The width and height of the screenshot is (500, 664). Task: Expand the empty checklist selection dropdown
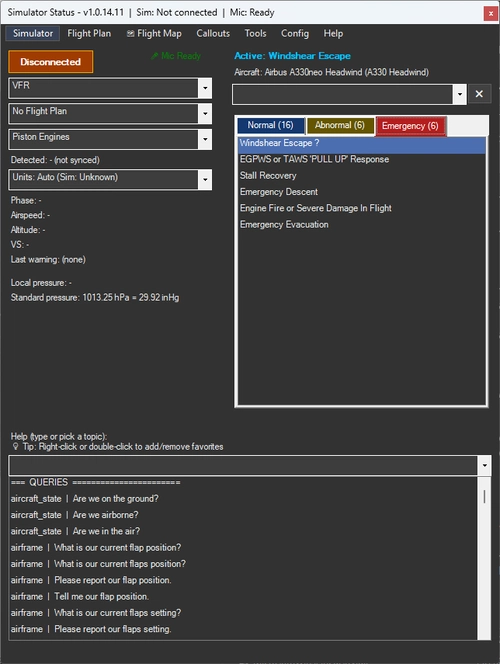coord(459,94)
